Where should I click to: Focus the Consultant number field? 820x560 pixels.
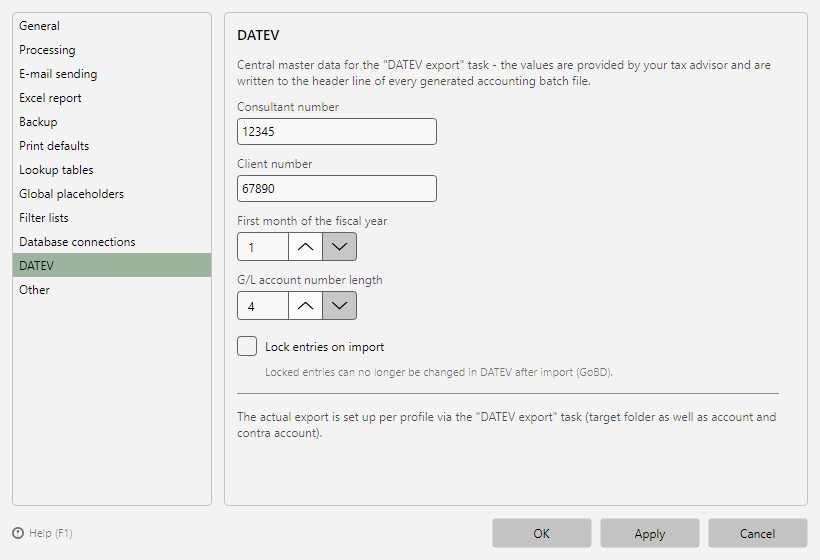[x=337, y=131]
